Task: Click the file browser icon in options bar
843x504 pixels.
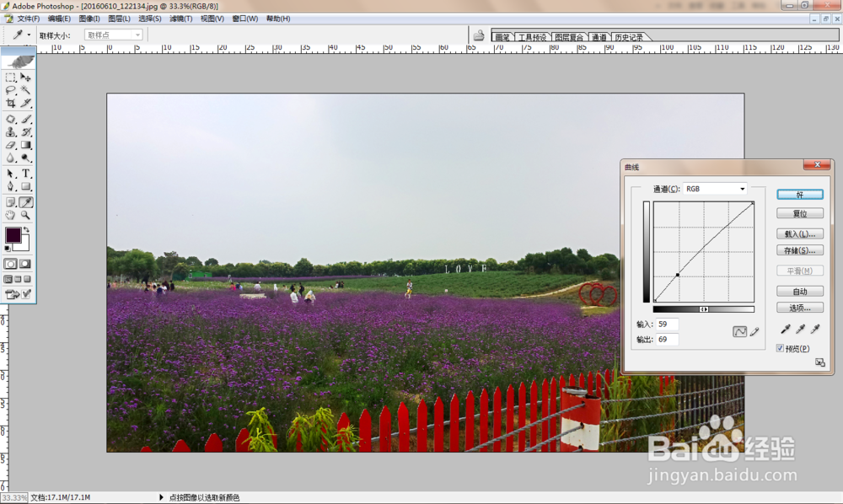Action: pyautogui.click(x=479, y=35)
